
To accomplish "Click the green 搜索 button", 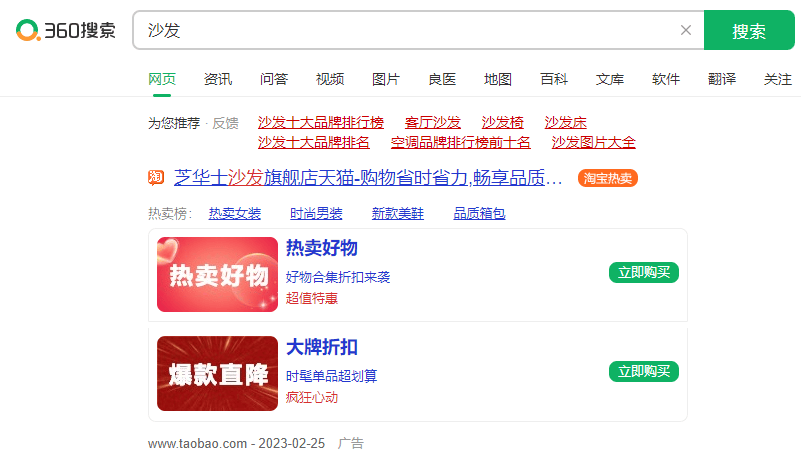I will [749, 30].
